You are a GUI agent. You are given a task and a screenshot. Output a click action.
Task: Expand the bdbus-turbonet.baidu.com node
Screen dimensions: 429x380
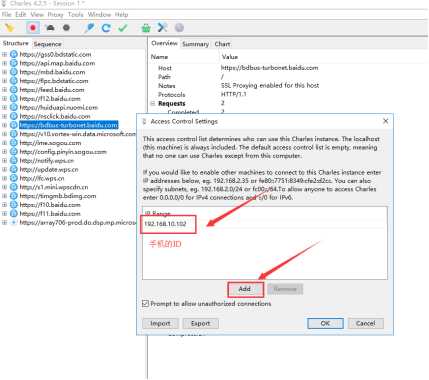[x=4, y=125]
